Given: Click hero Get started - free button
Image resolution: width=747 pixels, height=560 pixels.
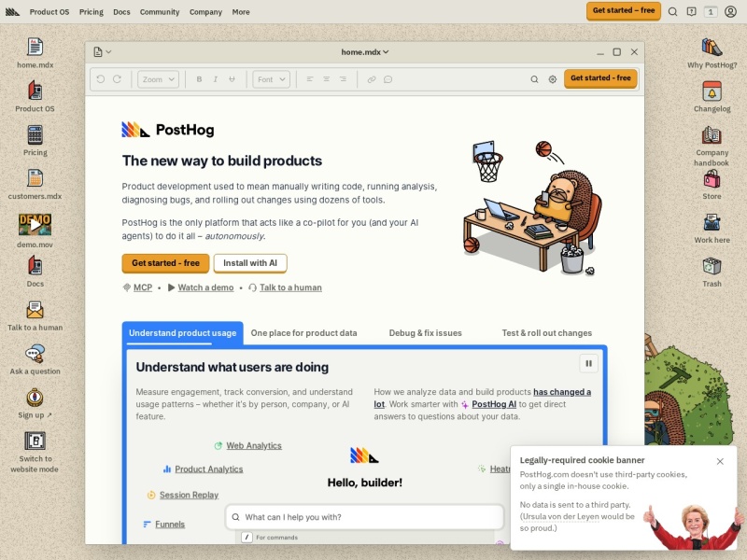Looking at the screenshot, I should (x=165, y=263).
